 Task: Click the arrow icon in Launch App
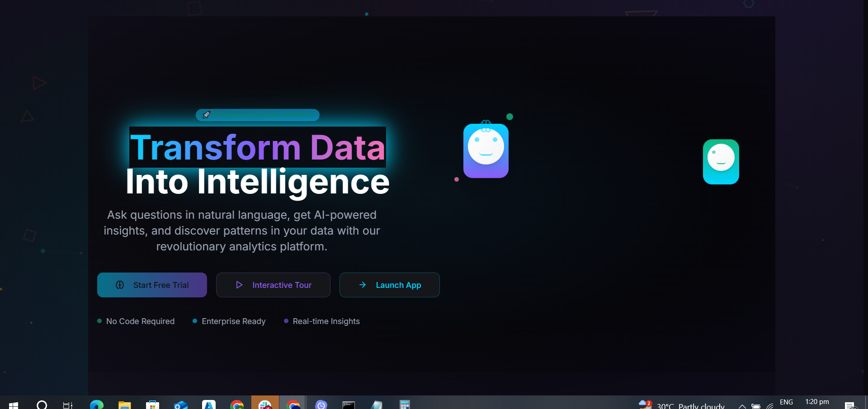(363, 285)
